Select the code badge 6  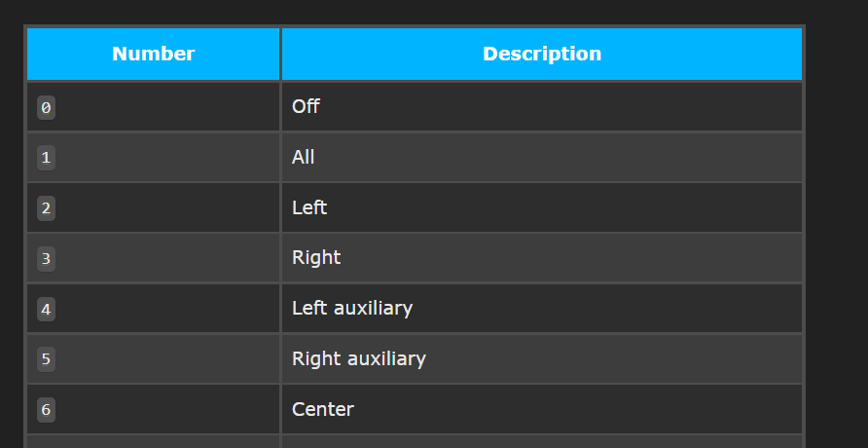point(46,410)
